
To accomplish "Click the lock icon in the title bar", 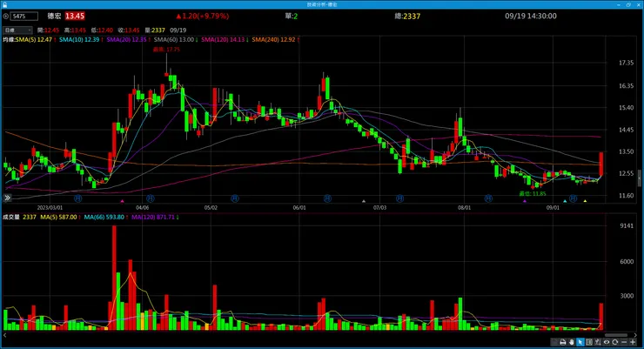I will pyautogui.click(x=4, y=4).
